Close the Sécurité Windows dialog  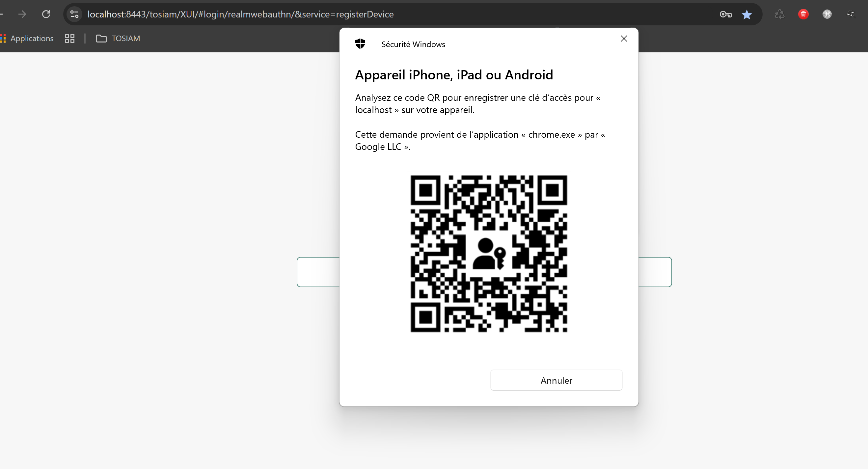pos(624,39)
